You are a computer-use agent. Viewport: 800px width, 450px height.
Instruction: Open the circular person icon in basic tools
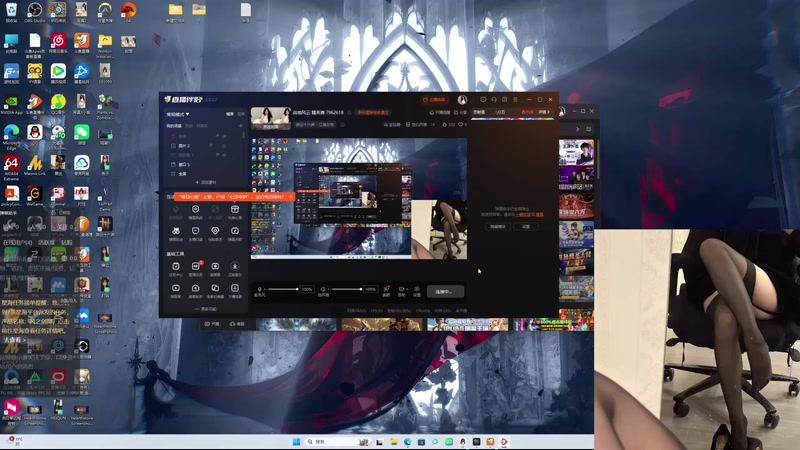point(235,268)
